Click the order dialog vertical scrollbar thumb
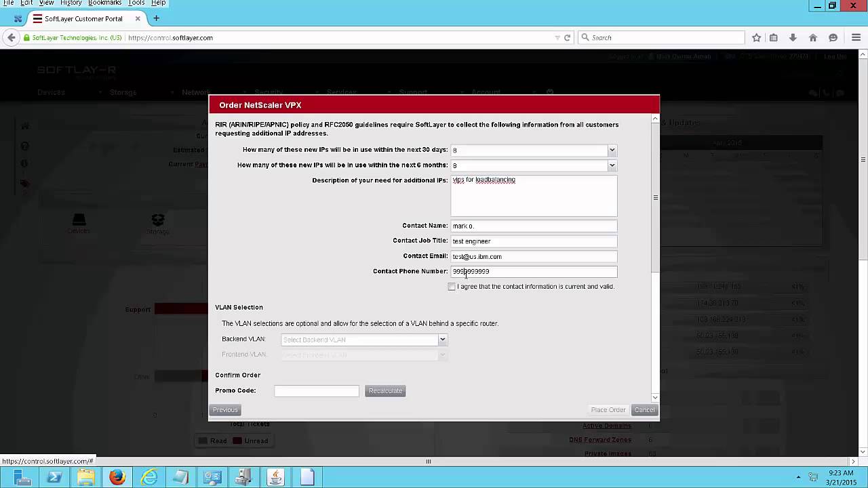The image size is (868, 488). 655,198
